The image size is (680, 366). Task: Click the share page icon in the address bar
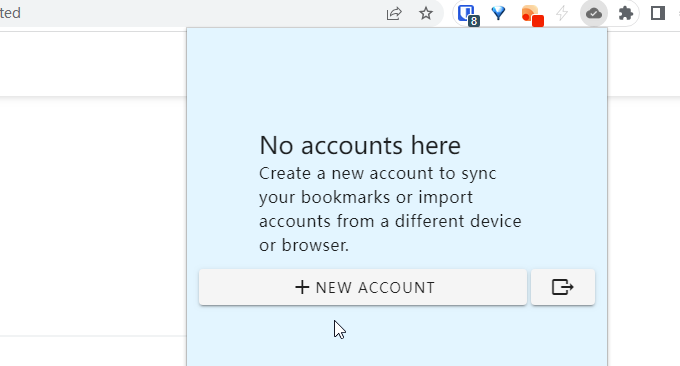[394, 14]
